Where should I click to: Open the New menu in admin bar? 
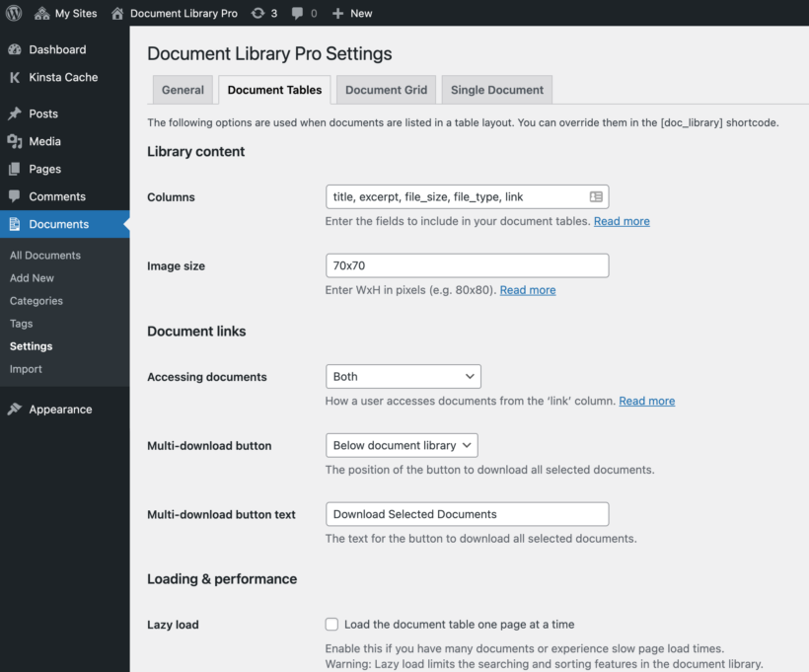tap(351, 13)
